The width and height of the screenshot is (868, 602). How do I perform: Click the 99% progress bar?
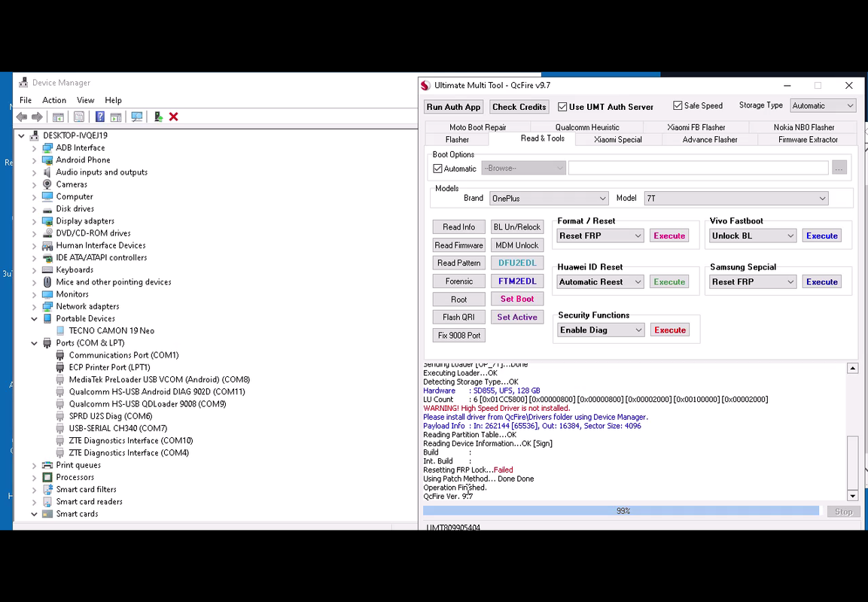click(x=621, y=511)
